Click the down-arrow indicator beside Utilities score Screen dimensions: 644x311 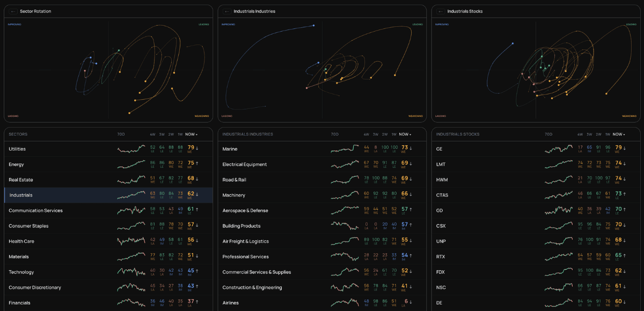(197, 149)
